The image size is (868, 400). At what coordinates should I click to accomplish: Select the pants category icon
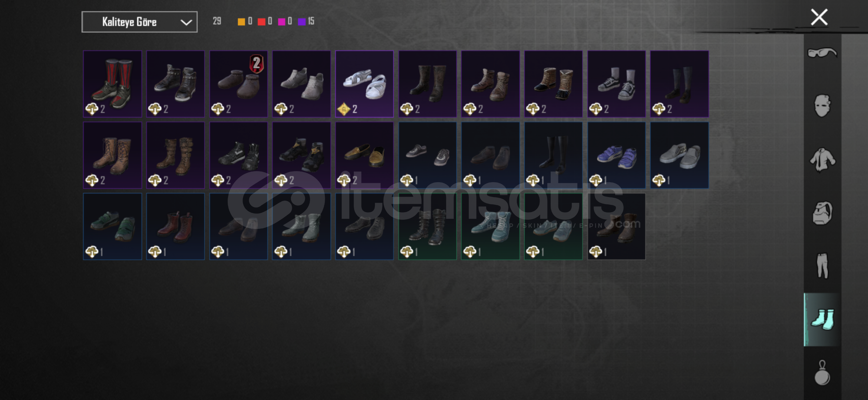822,266
